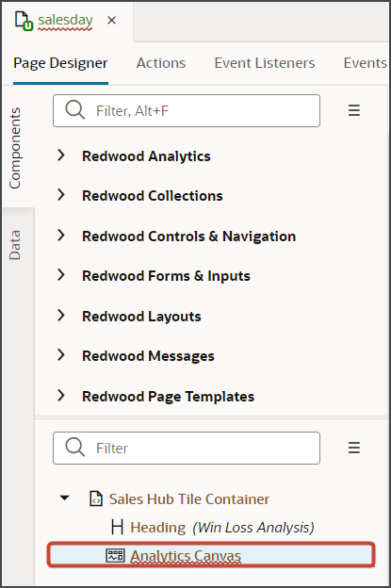The width and height of the screenshot is (391, 588).
Task: Switch to the Data side tab
Action: [x=15, y=245]
